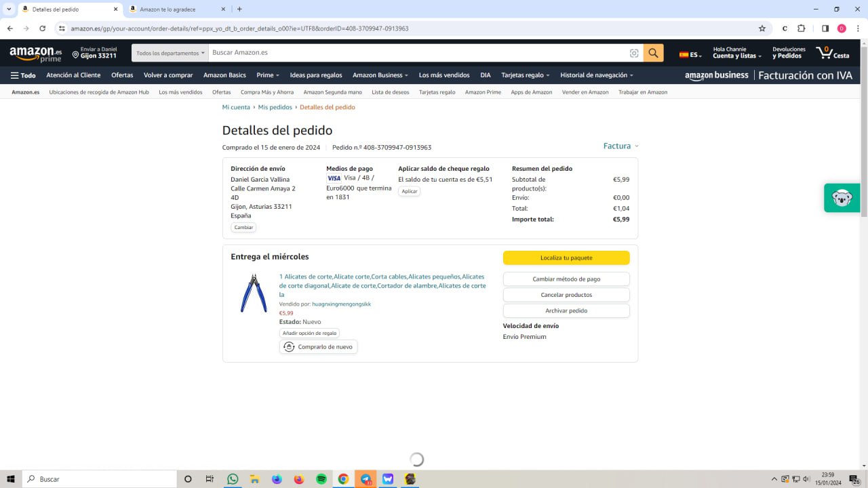Open the Todo hamburger menu
This screenshot has width=868, height=488.
pyautogui.click(x=23, y=75)
